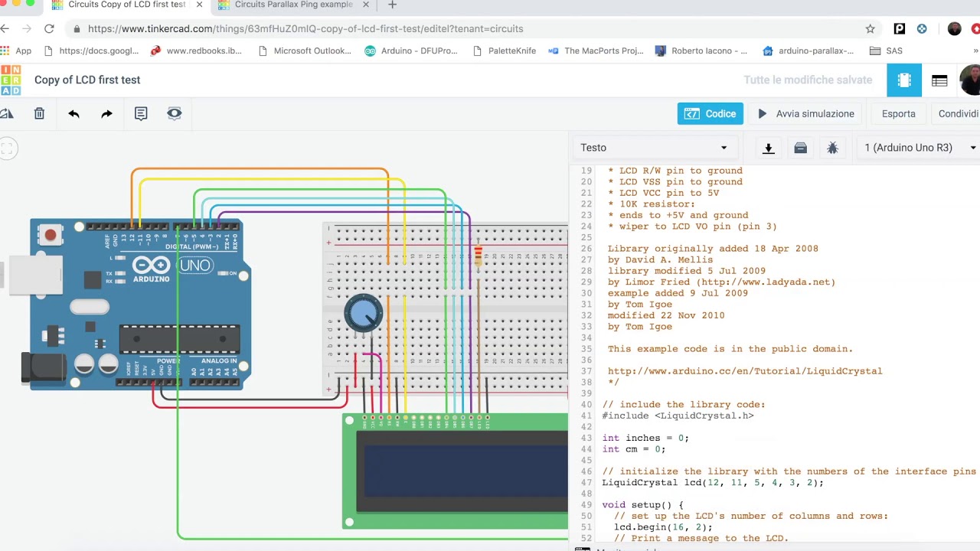
Task: Open the notes tool icon
Action: 141,113
